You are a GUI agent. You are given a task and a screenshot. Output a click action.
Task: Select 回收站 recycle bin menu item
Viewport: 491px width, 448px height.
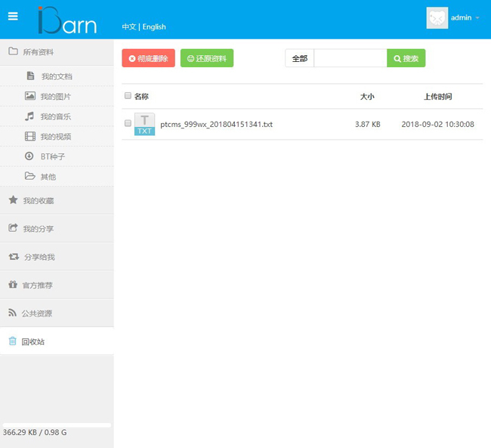[57, 341]
